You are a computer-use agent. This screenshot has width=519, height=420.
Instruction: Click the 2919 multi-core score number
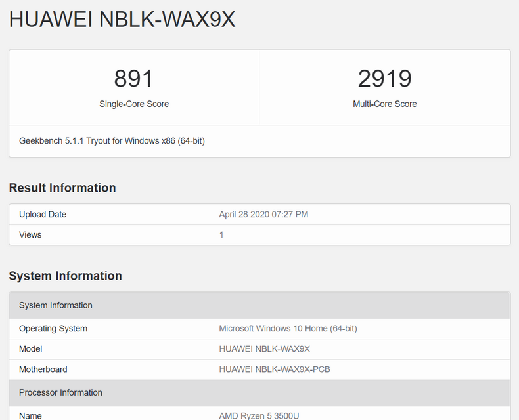point(384,79)
